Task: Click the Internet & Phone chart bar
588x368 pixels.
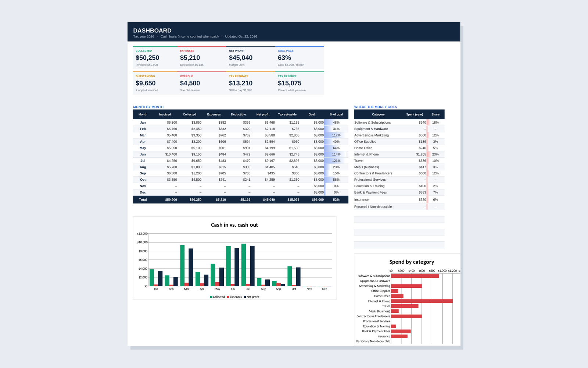Action: 422,301
